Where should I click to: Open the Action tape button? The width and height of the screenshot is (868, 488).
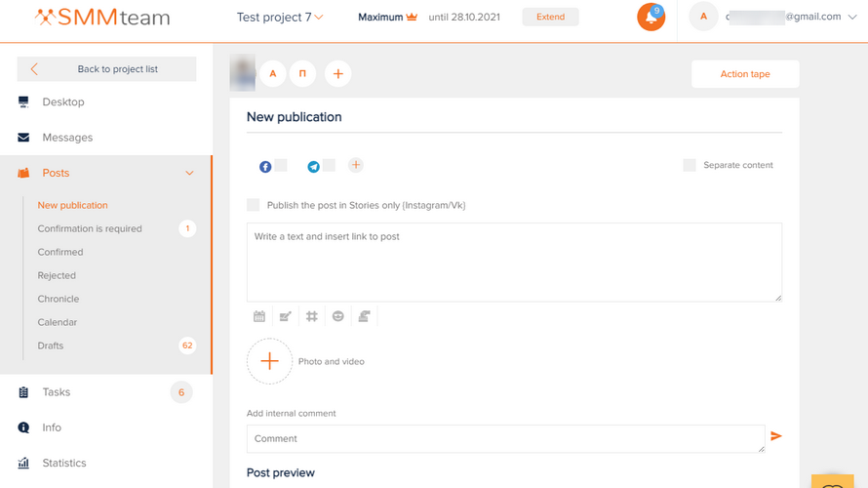[x=745, y=73]
